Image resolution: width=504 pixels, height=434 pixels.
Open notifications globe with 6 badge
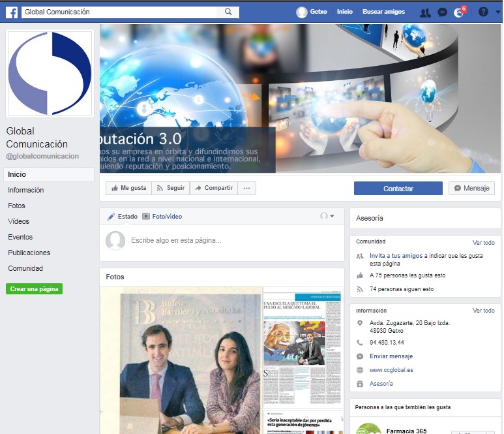(459, 12)
